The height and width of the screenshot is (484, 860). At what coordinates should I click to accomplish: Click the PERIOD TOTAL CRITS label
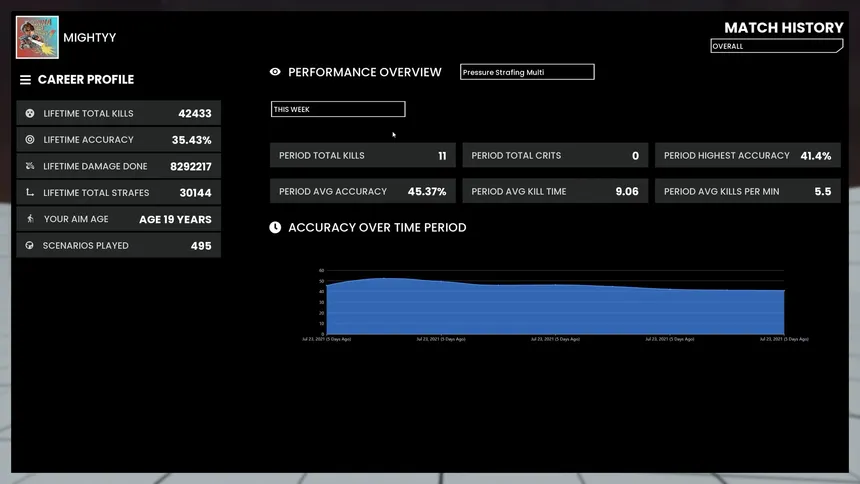tap(516, 155)
